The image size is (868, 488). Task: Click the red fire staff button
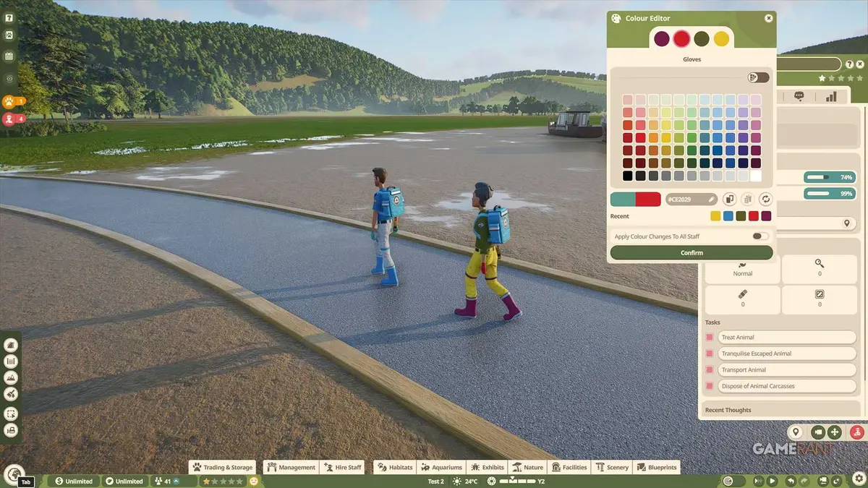[x=857, y=432]
